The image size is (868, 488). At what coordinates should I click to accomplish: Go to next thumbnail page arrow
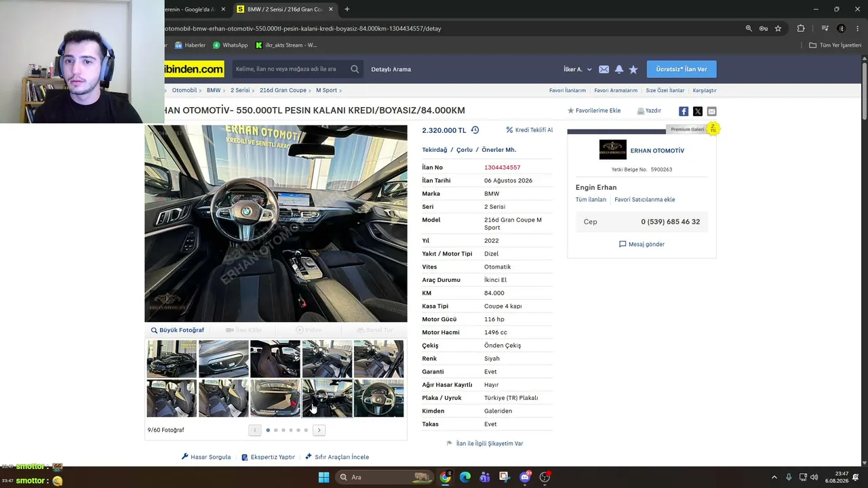coord(319,430)
